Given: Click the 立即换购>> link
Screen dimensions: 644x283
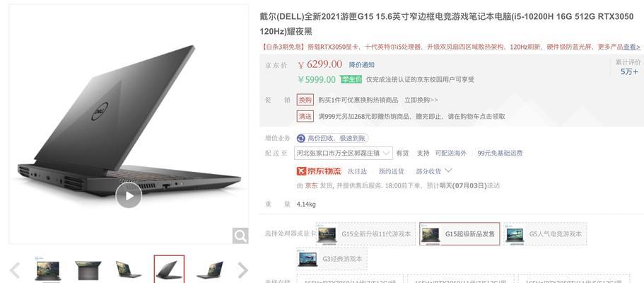Looking at the screenshot, I should pyautogui.click(x=421, y=100).
